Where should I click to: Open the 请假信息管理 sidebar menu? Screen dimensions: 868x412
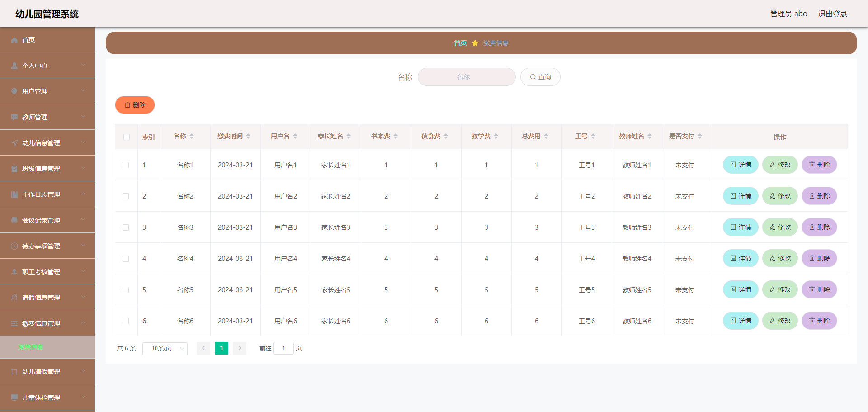[47, 298]
